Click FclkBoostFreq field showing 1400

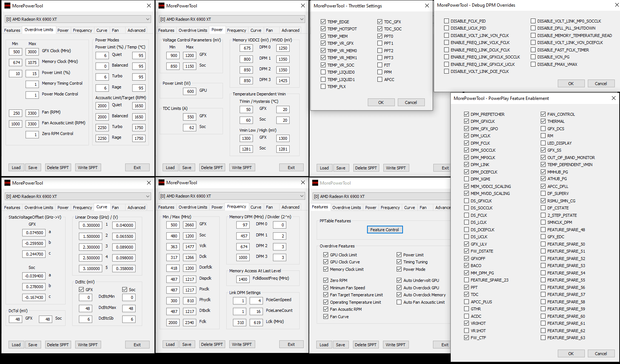[x=243, y=279]
